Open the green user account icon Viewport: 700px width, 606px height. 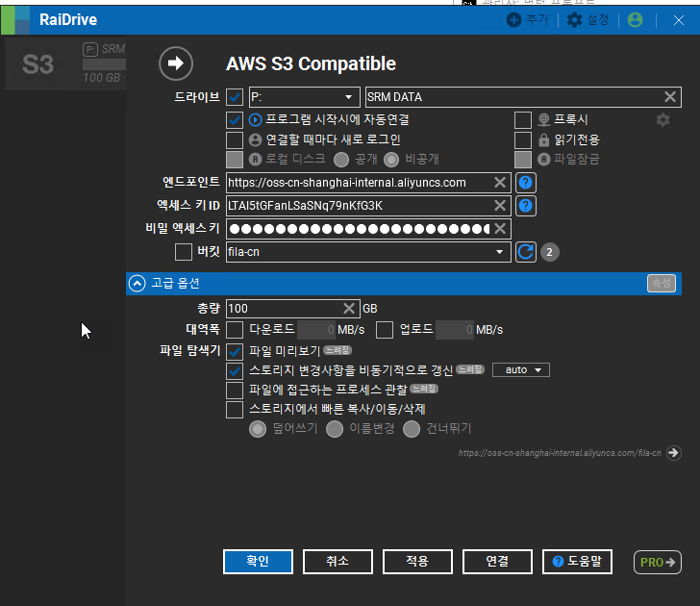pyautogui.click(x=635, y=19)
